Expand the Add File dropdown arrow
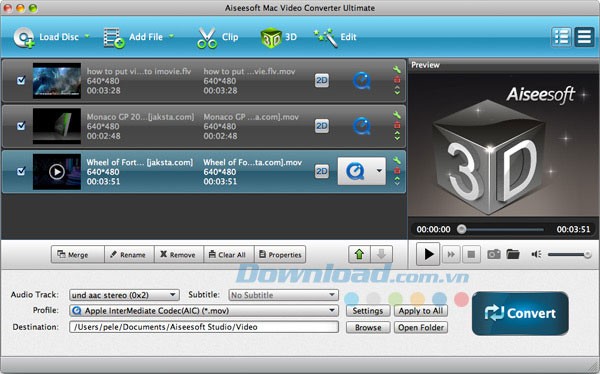600x374 pixels. coord(171,36)
